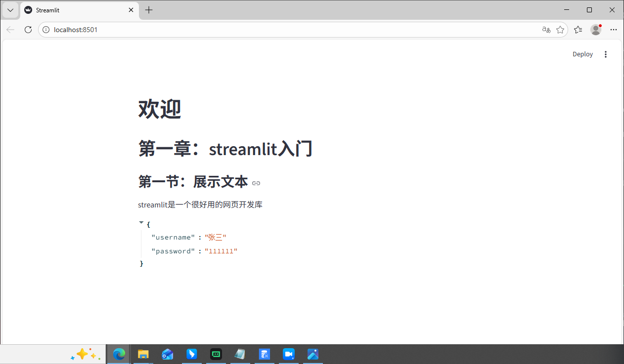The image size is (624, 364).
Task: Click the Deploy button
Action: [x=582, y=54]
